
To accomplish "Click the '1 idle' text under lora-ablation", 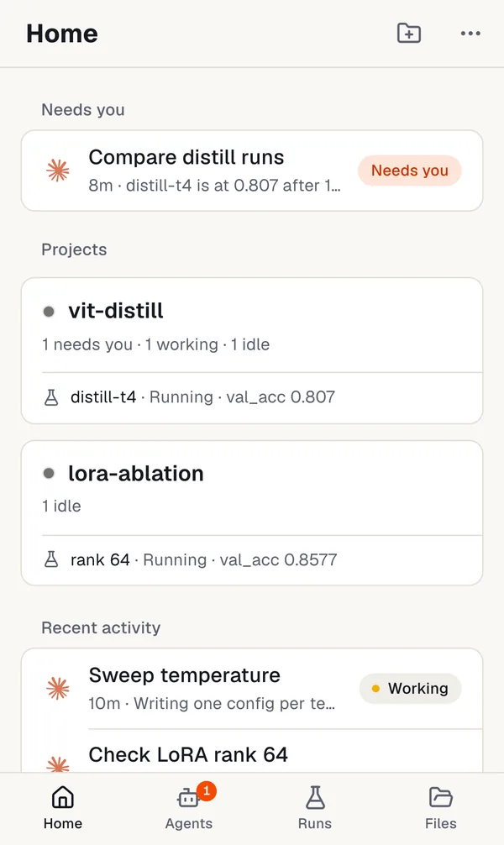I will [61, 506].
